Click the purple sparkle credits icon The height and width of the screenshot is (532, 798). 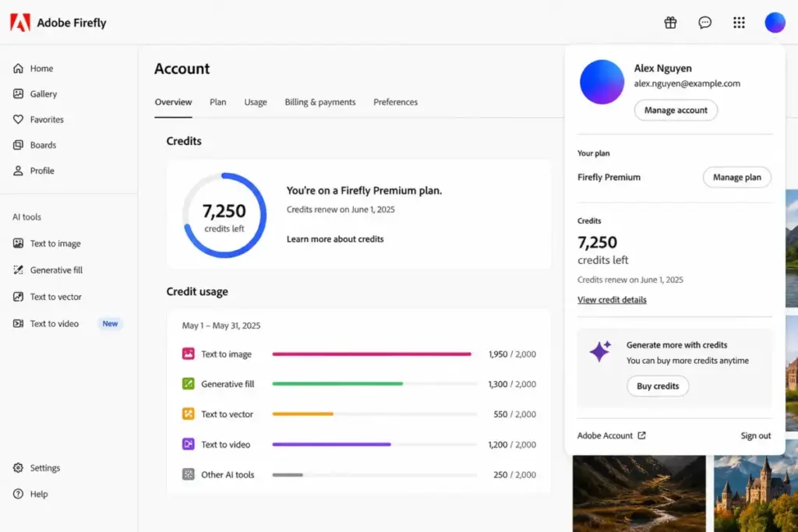coord(600,351)
